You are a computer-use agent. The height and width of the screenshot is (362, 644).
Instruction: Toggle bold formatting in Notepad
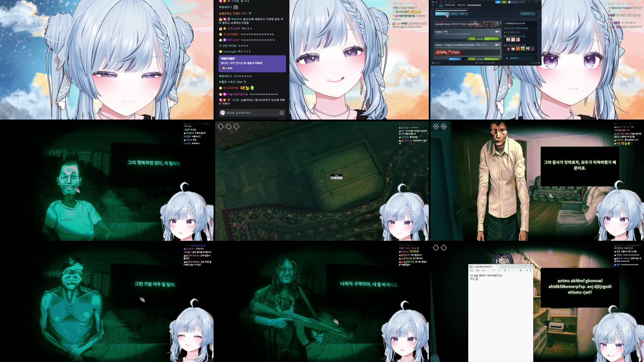[505, 270]
